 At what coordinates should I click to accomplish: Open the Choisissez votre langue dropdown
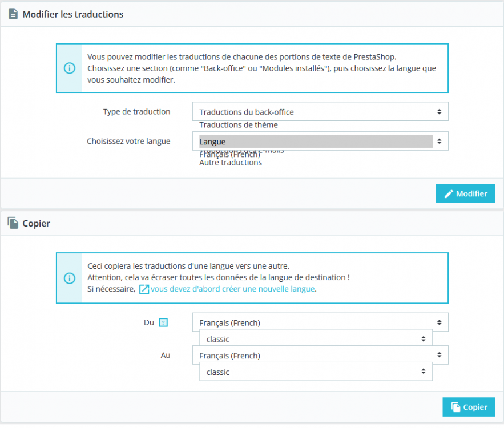click(x=320, y=141)
